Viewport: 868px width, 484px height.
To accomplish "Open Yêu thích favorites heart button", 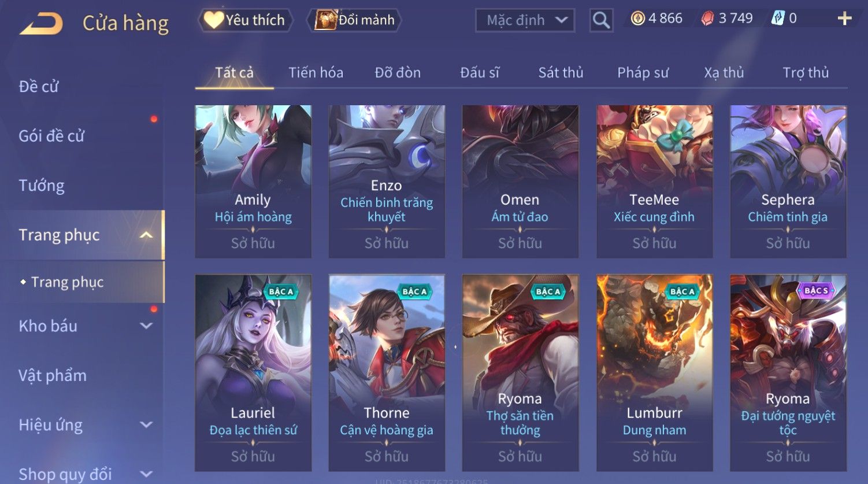I will [246, 20].
